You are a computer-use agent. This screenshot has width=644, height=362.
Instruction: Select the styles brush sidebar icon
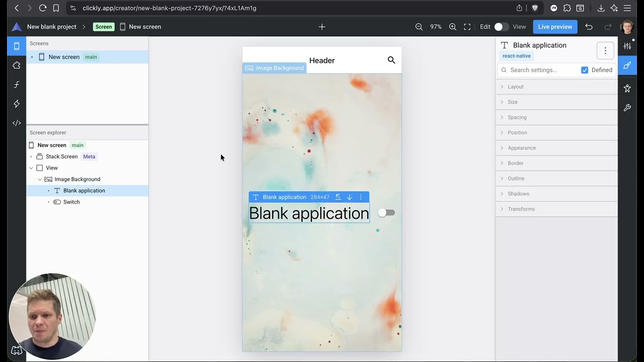(627, 65)
